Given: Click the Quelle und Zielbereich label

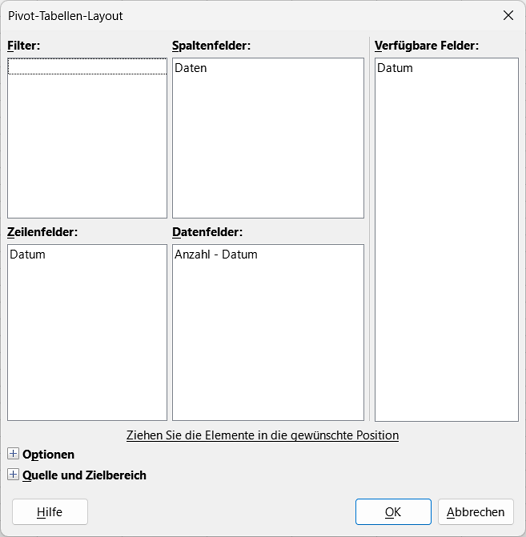Looking at the screenshot, I should [x=84, y=475].
